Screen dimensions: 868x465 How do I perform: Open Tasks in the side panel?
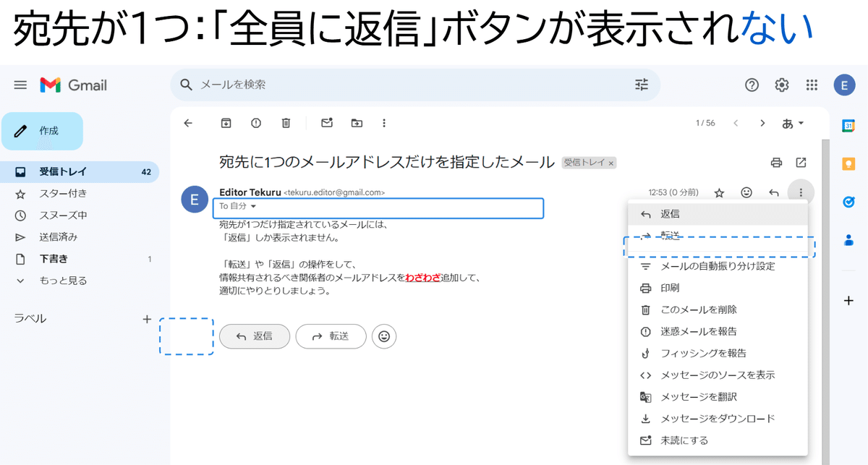pos(846,200)
